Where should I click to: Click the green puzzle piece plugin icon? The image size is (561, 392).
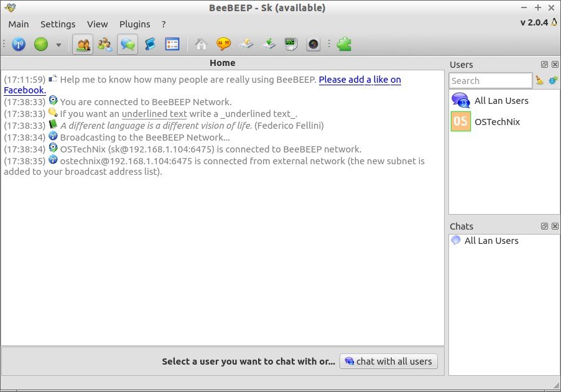coord(344,44)
